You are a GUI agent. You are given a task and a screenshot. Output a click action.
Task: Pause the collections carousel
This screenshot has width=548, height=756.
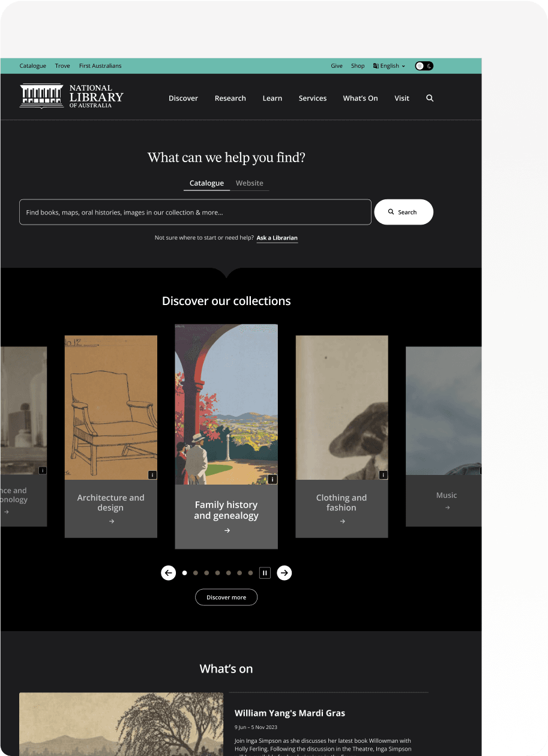265,573
